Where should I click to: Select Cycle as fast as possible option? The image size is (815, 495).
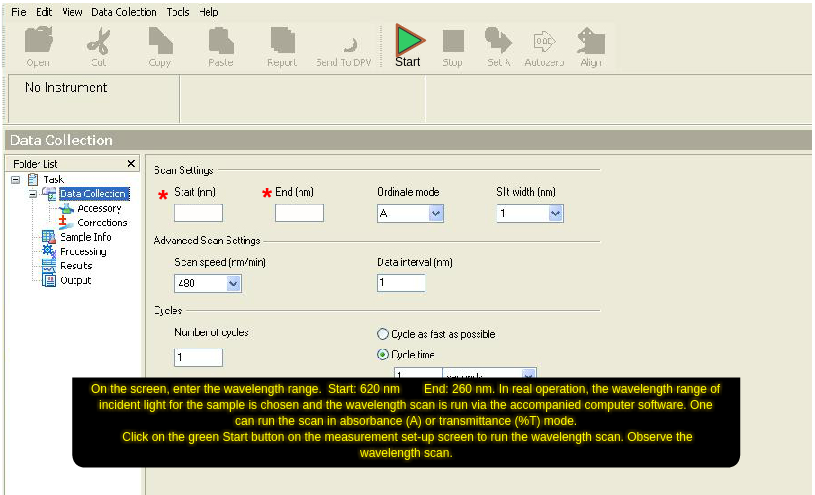(383, 334)
